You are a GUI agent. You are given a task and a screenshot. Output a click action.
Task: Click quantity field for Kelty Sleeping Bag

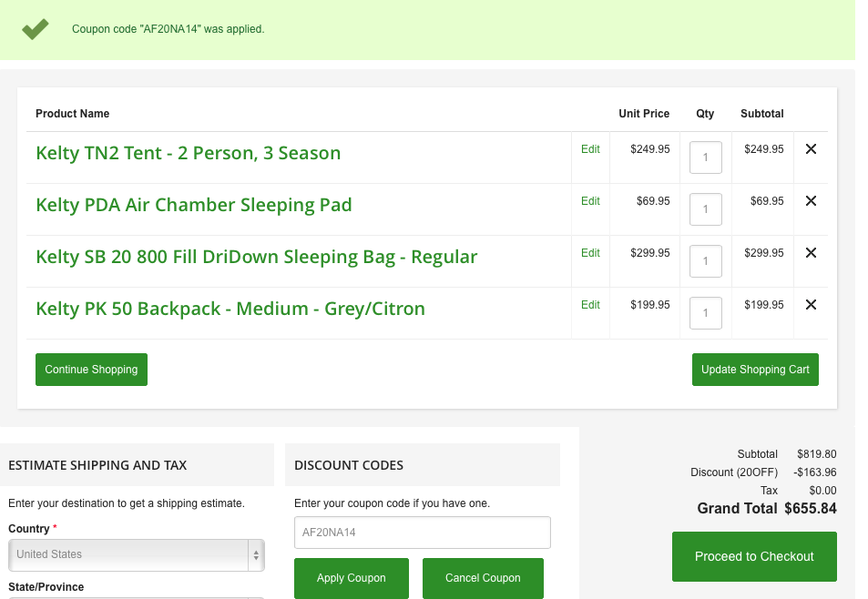pos(705,261)
